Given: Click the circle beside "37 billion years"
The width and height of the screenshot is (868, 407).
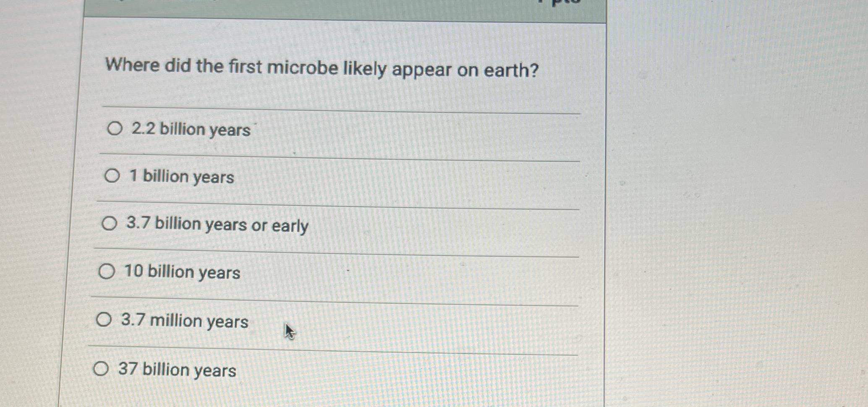Looking at the screenshot, I should tap(102, 369).
